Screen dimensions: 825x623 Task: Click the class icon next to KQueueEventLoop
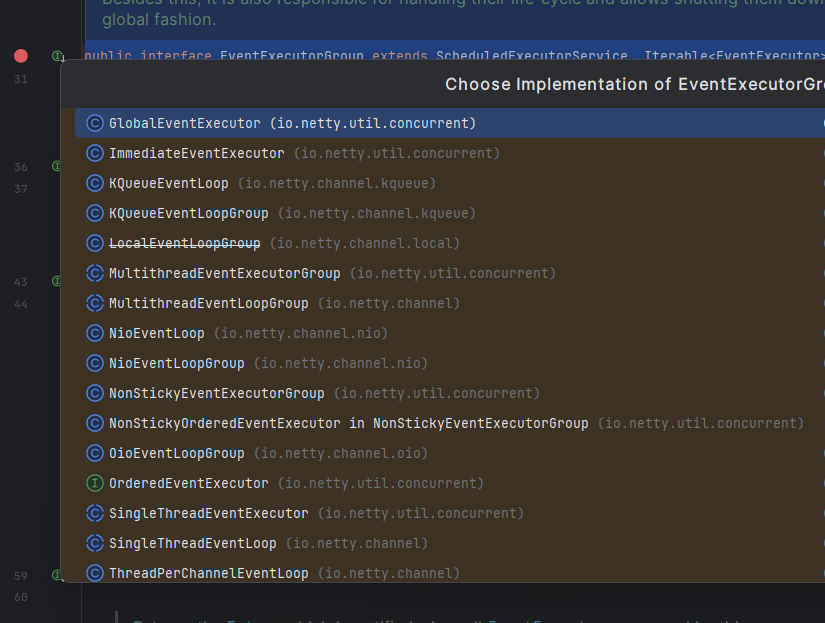click(95, 183)
